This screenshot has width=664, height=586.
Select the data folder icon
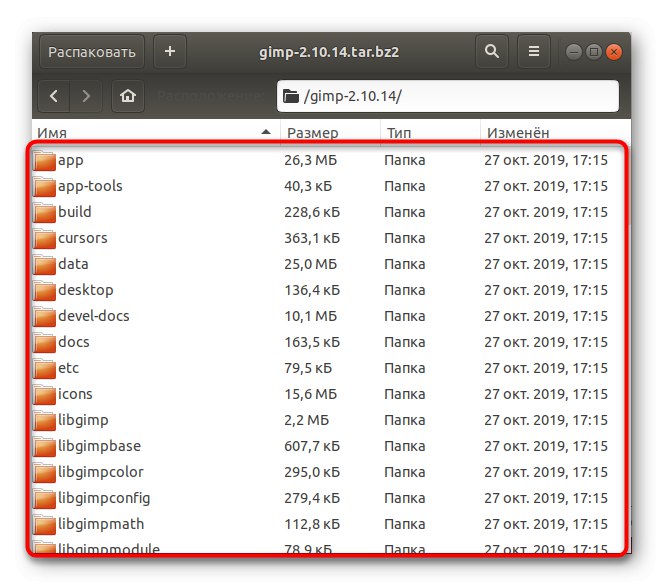(44, 264)
